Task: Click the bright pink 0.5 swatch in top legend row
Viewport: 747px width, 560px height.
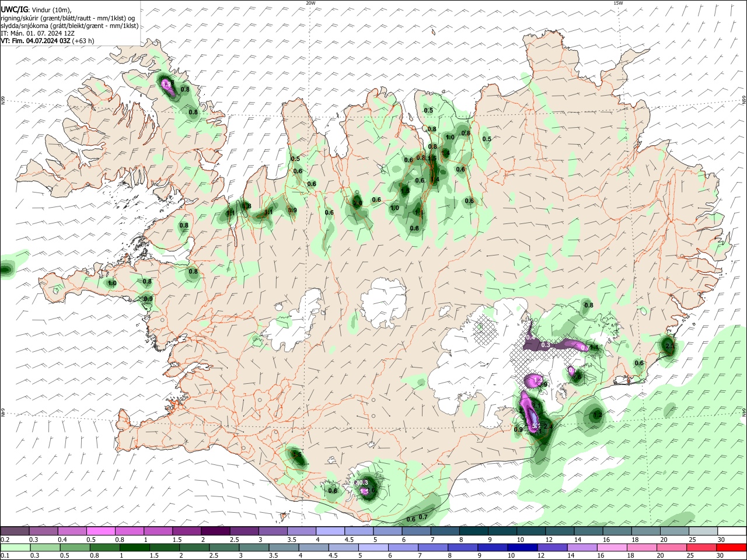Action: tap(100, 531)
